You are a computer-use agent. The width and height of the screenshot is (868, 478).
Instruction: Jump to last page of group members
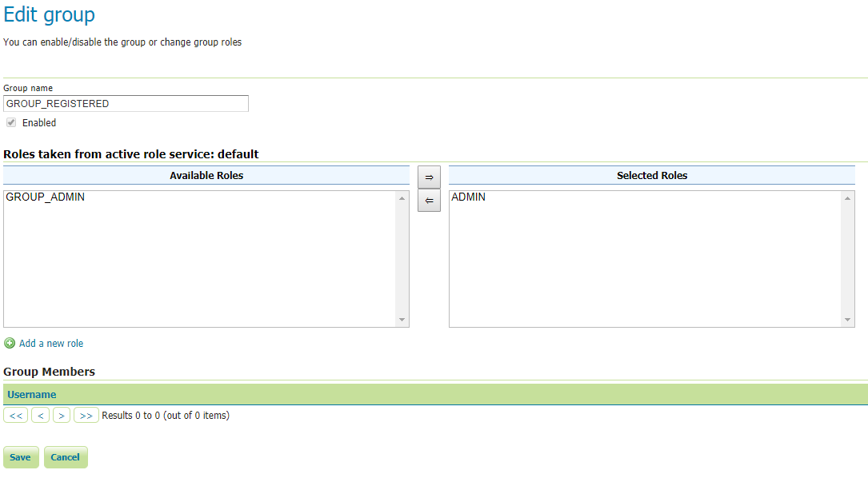coord(86,416)
